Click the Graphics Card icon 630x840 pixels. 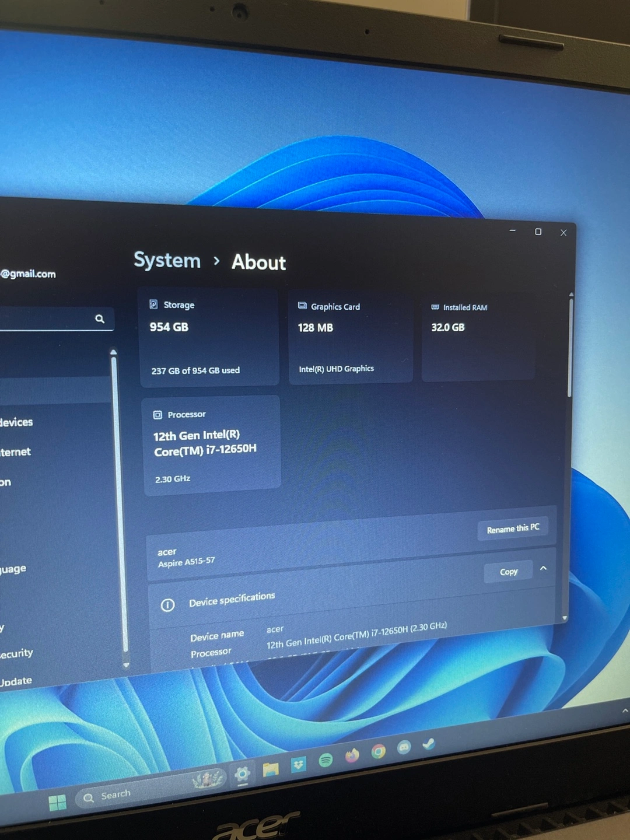pos(302,306)
